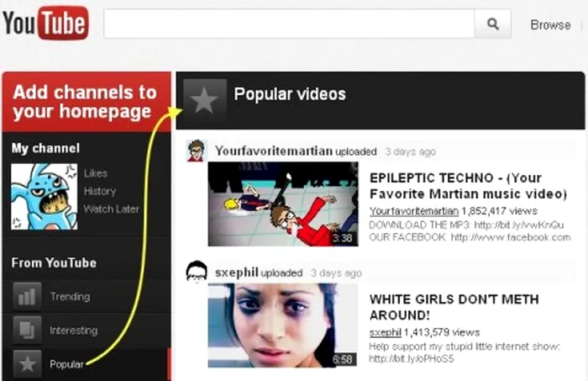Viewport: 588px width, 381px height.
Task: Click the DOWNLOAD THE MP3 description line
Action: 466,225
